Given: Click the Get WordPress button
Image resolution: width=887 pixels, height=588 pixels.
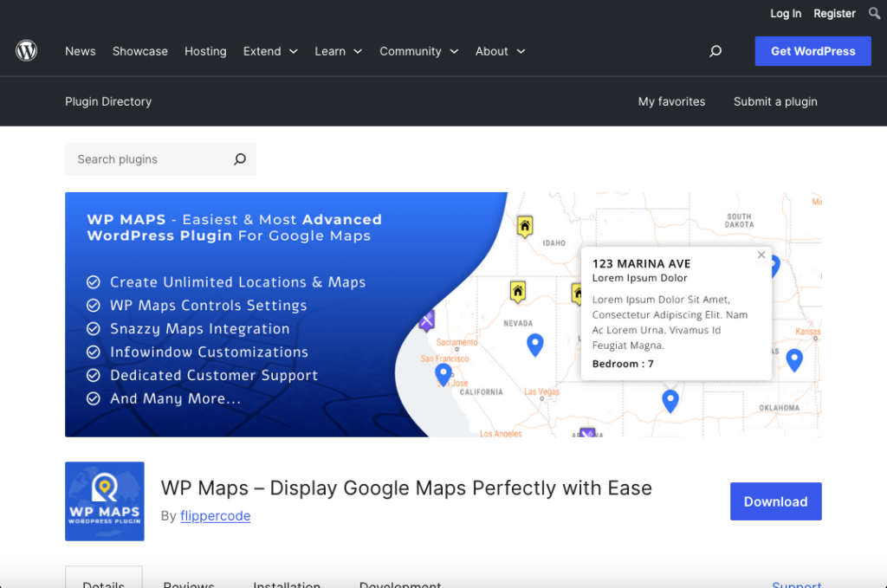Looking at the screenshot, I should 813,51.
